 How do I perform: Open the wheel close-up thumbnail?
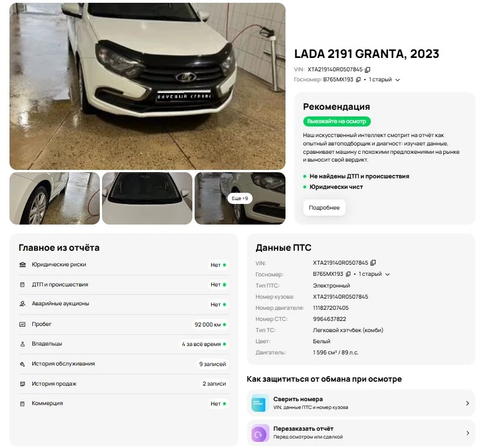(x=55, y=198)
